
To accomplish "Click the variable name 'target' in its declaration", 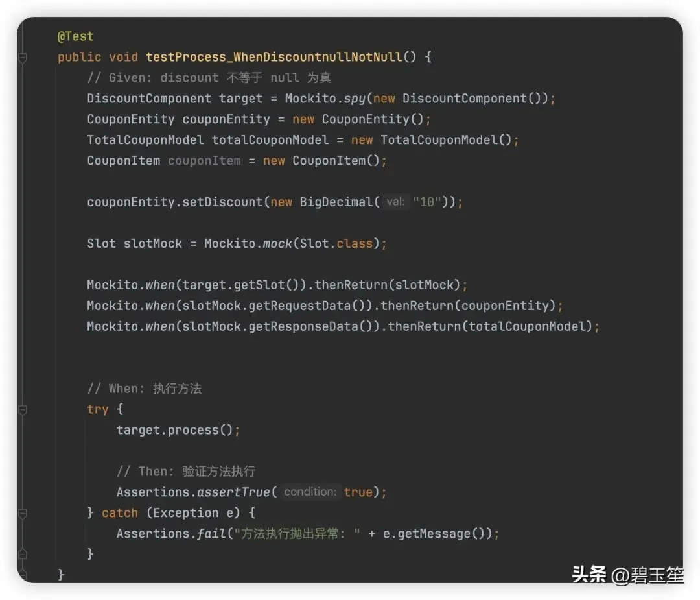I will 240,99.
